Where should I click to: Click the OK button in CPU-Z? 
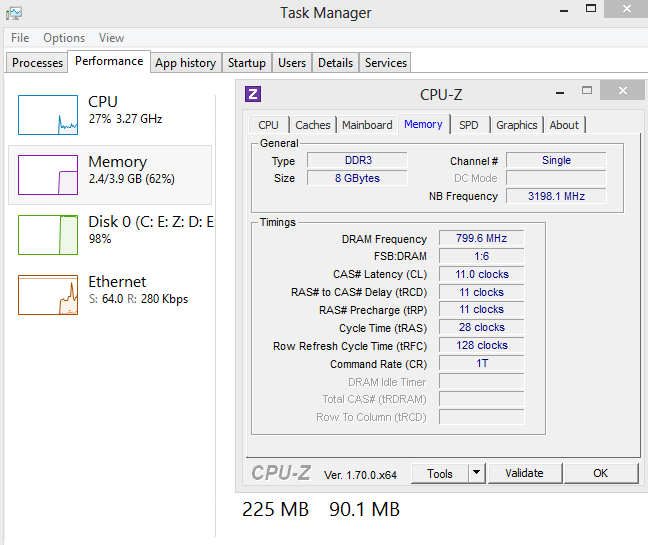(600, 474)
